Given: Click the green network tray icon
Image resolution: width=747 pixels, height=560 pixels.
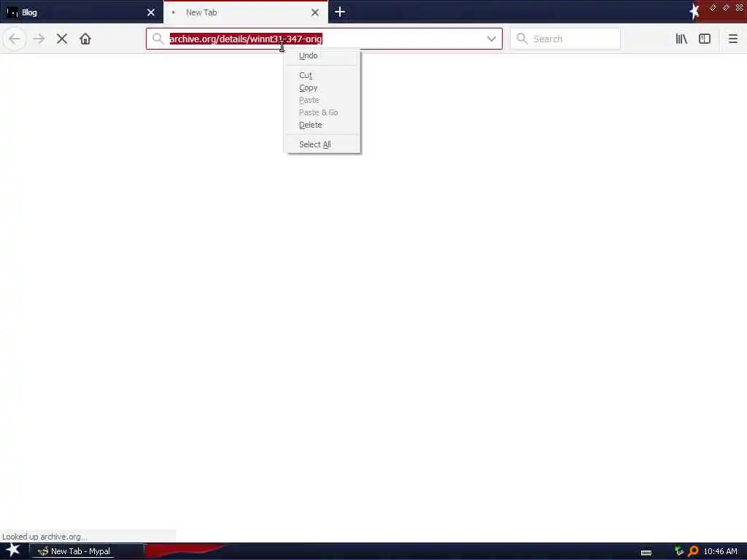Looking at the screenshot, I should click(x=679, y=551).
